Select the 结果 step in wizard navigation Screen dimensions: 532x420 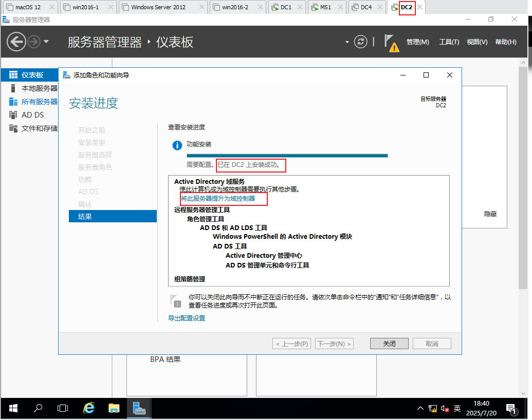pos(113,216)
